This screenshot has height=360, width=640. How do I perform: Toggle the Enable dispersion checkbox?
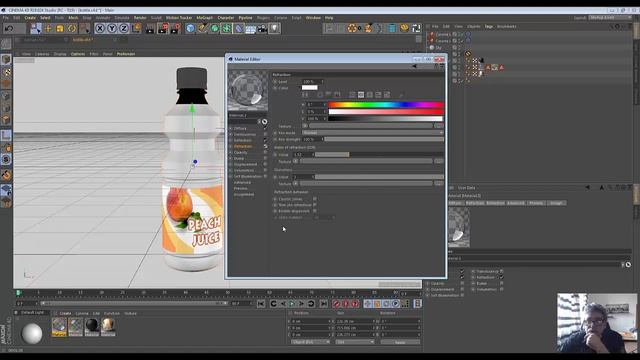(x=315, y=211)
